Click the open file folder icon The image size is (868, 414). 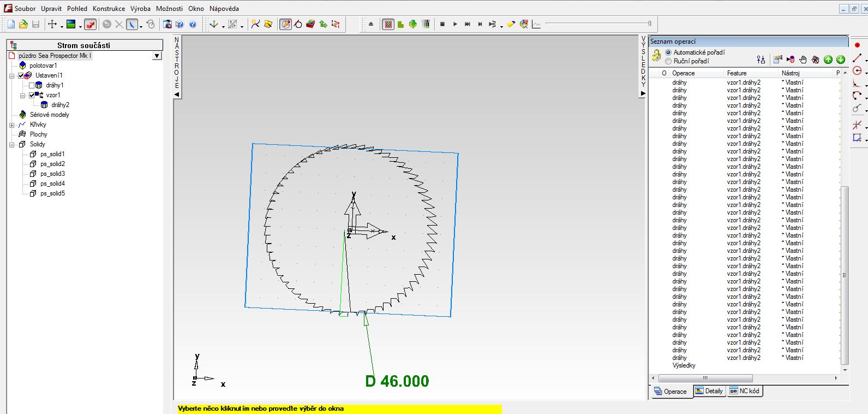tap(23, 24)
